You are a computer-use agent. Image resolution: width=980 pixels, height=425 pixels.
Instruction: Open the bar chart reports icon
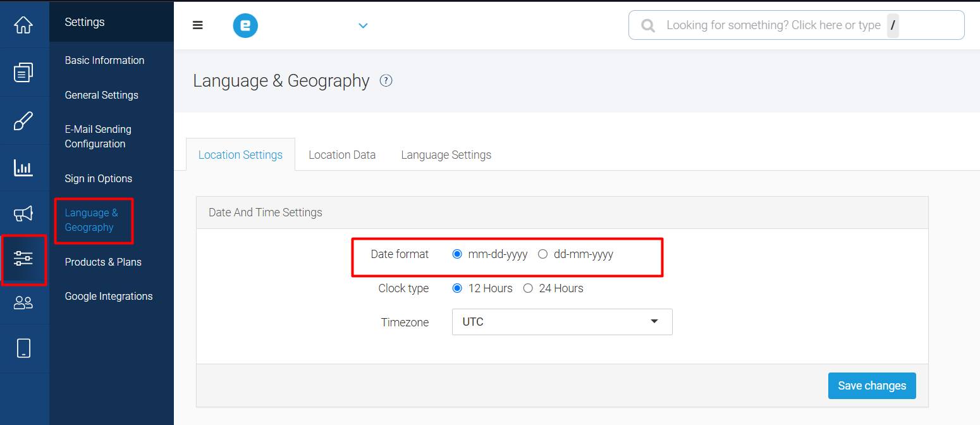point(23,168)
